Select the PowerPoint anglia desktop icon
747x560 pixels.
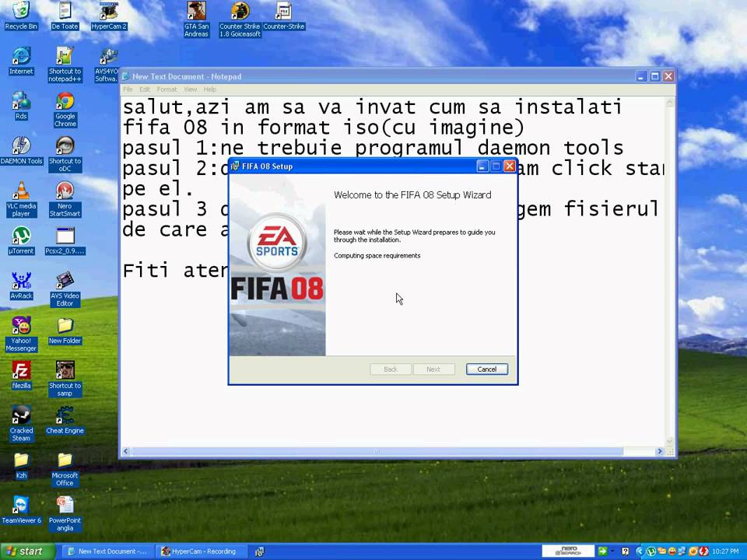[65, 514]
